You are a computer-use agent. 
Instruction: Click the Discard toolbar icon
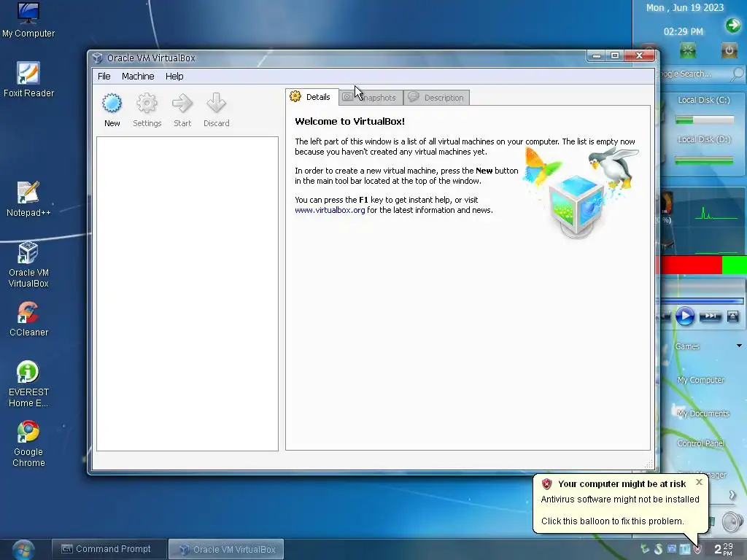click(216, 104)
